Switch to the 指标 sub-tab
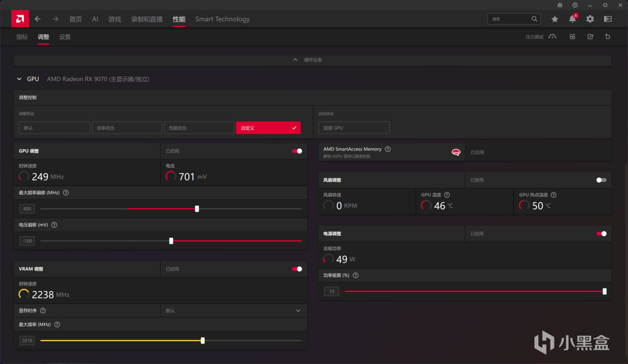 tap(22, 37)
